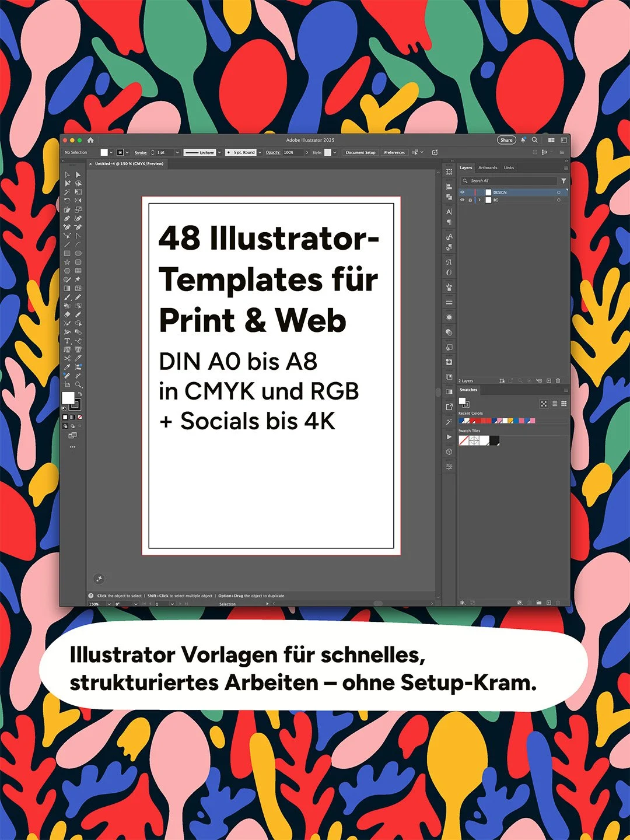Switch swatches to thumbnail grid view
This screenshot has height=840, width=630.
point(563,404)
